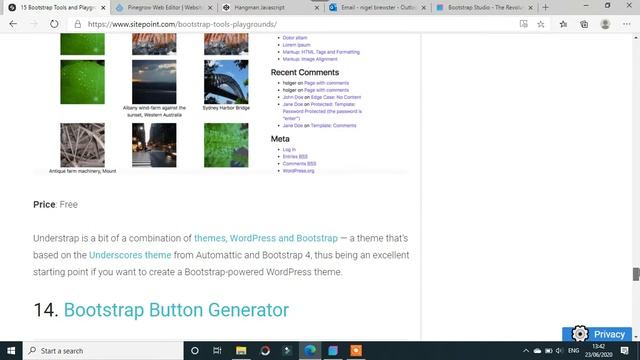
Task: Follow the Underscores theme link
Action: coord(130,255)
